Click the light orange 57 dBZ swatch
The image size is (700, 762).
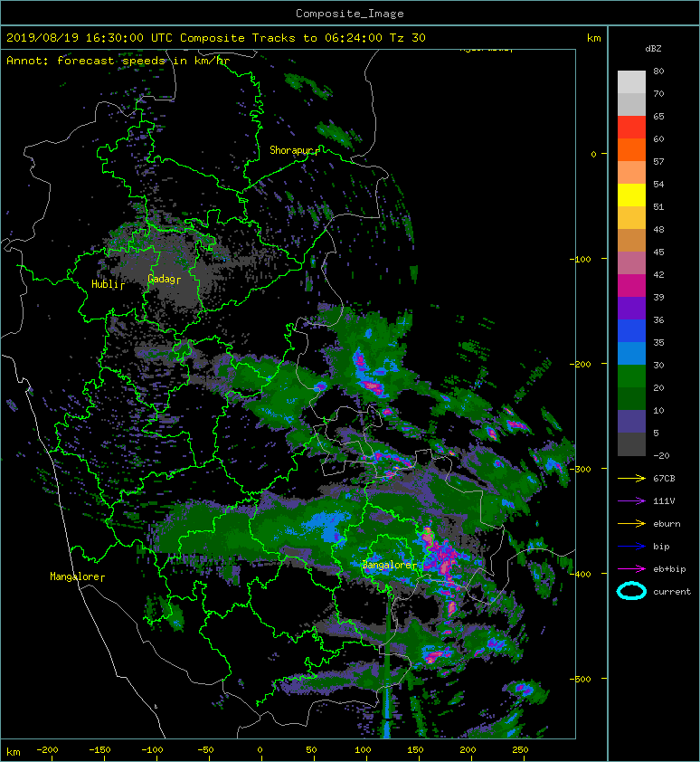[631, 172]
